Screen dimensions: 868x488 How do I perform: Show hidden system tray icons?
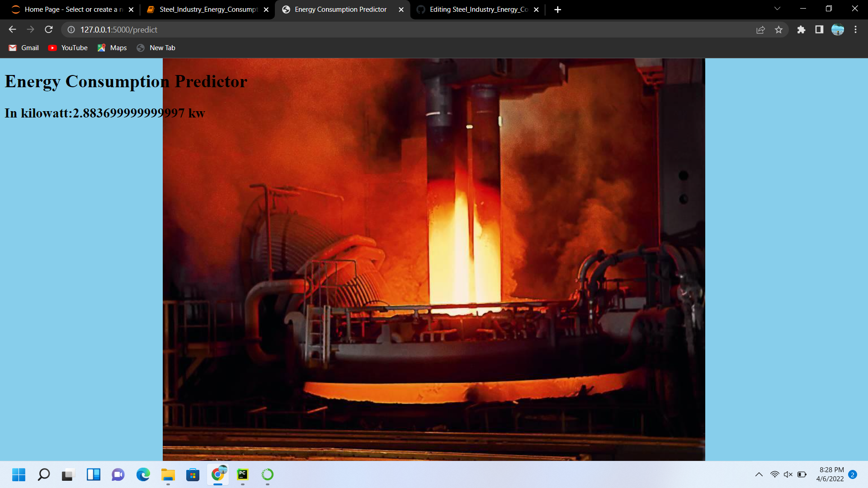pos(759,474)
